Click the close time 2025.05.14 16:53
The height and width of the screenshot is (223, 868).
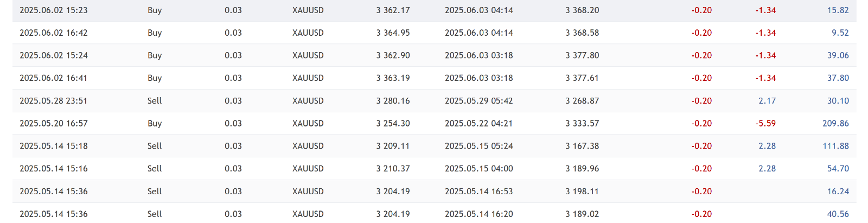pos(478,192)
